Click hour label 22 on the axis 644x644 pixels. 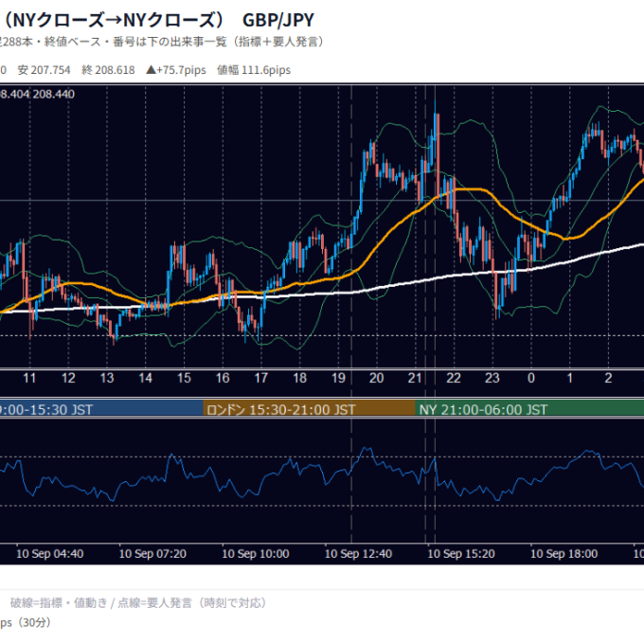(x=454, y=378)
